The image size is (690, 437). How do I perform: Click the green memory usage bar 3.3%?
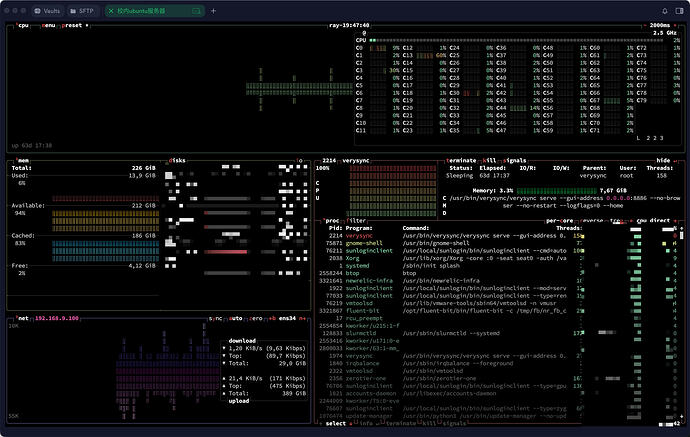(557, 191)
